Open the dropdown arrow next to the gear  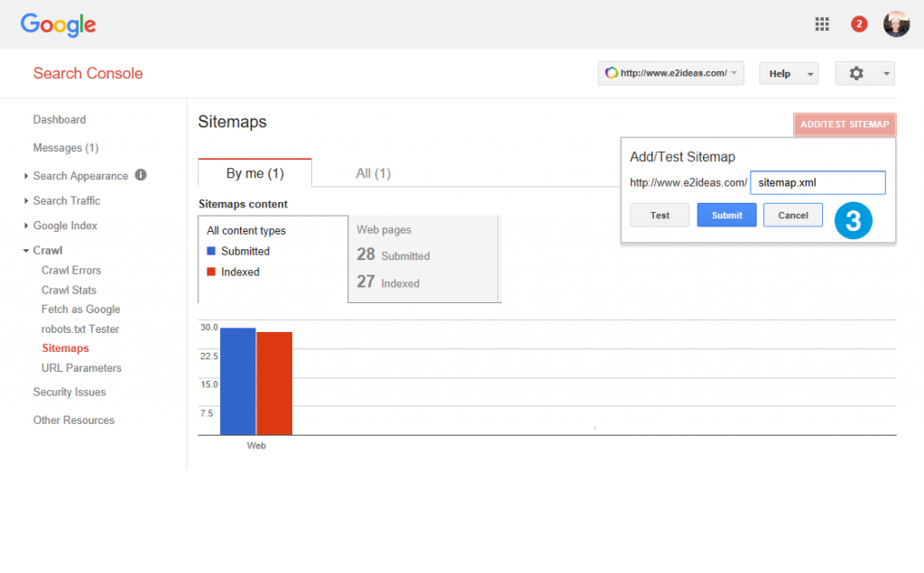tap(886, 74)
